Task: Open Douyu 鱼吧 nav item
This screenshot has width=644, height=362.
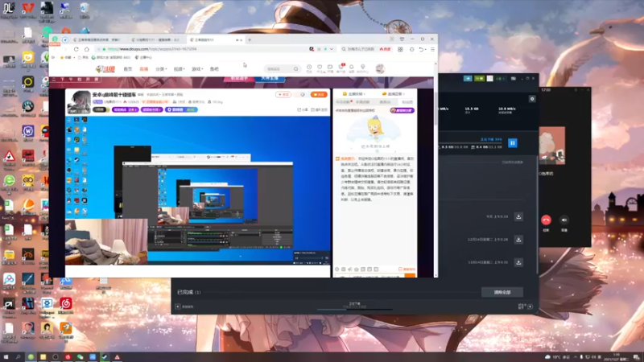Action: [x=214, y=69]
